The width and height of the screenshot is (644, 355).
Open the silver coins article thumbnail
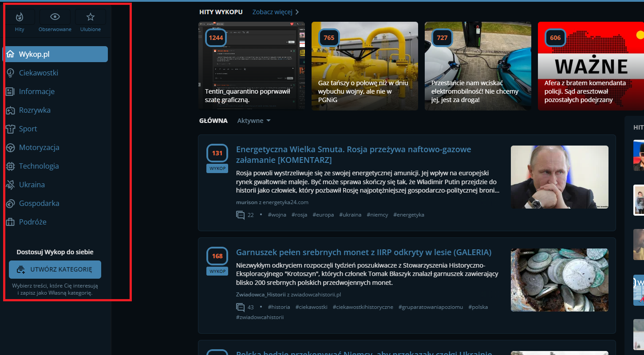[x=559, y=280]
